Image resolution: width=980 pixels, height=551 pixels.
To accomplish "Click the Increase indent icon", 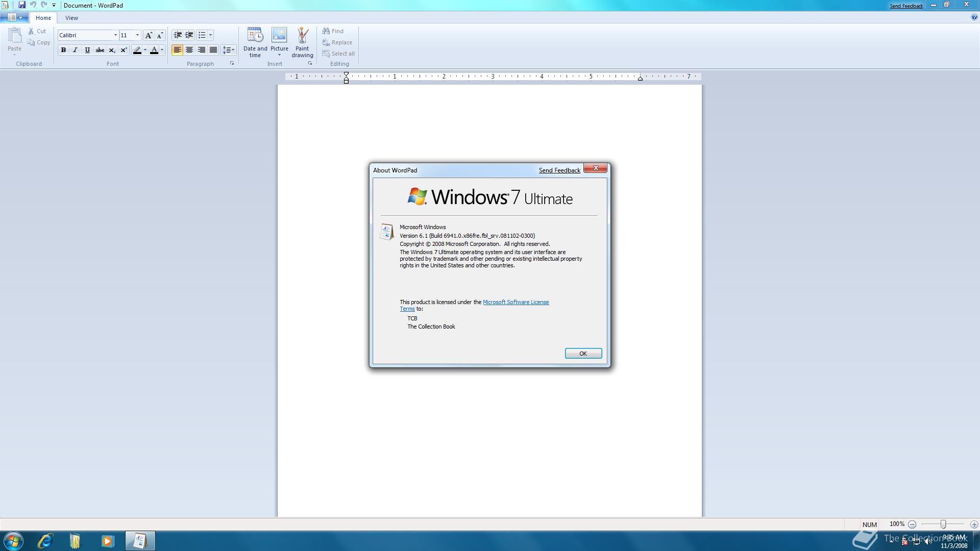I will (x=189, y=35).
